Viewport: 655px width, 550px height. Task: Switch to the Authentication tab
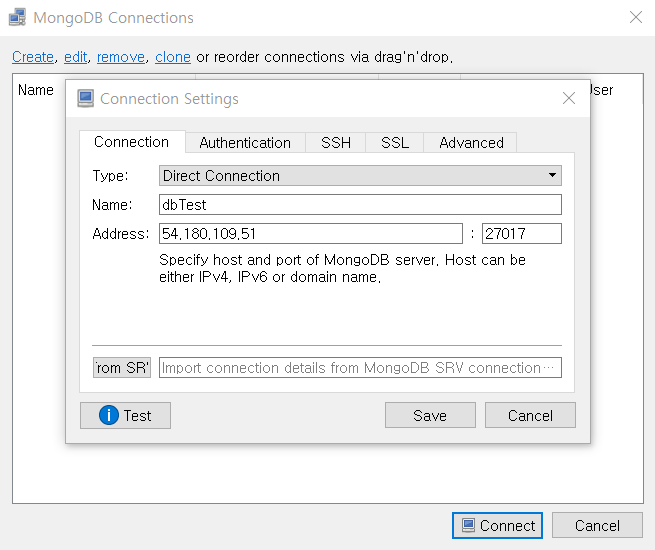(x=245, y=143)
